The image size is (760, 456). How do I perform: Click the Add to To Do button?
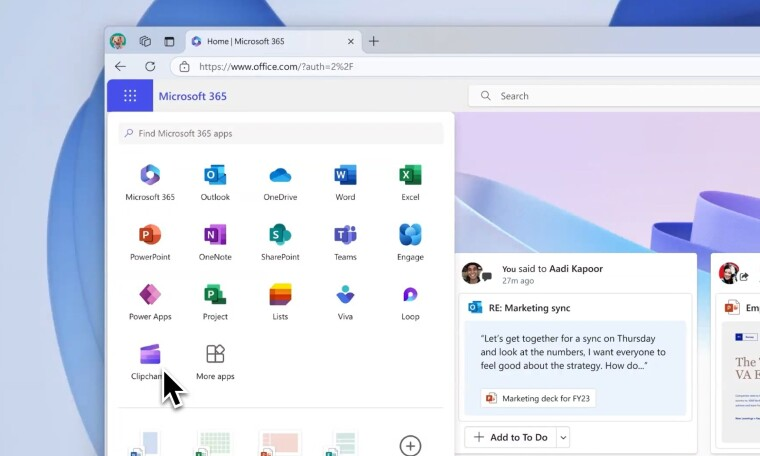[510, 437]
